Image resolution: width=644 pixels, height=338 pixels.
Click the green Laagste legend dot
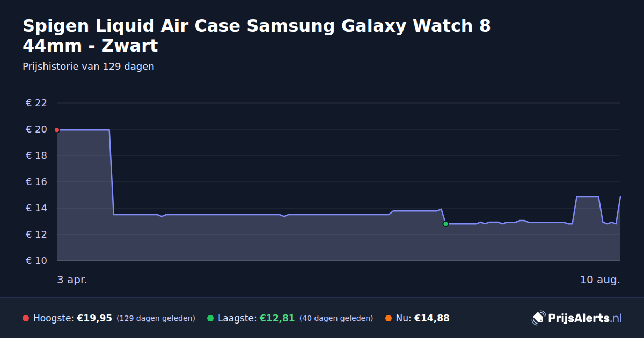pos(210,318)
